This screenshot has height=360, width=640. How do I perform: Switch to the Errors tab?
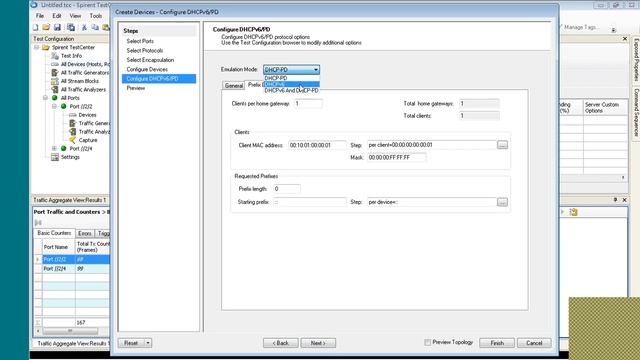(84, 233)
